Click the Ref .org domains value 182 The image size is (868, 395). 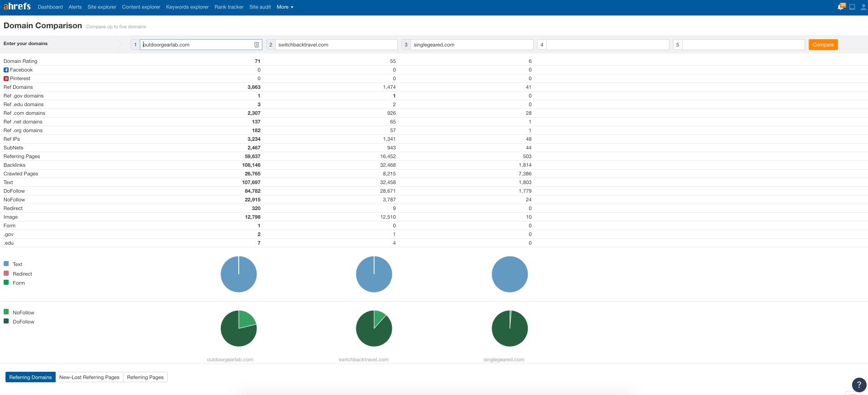256,130
